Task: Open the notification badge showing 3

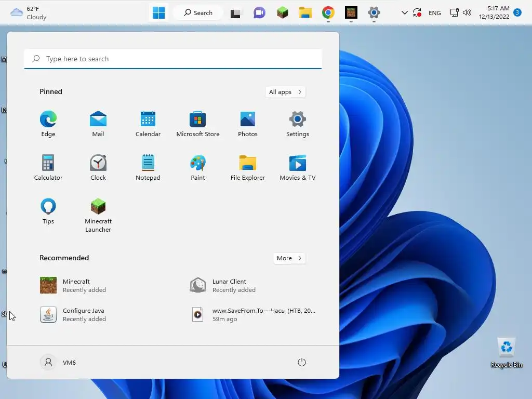Action: coord(517,12)
